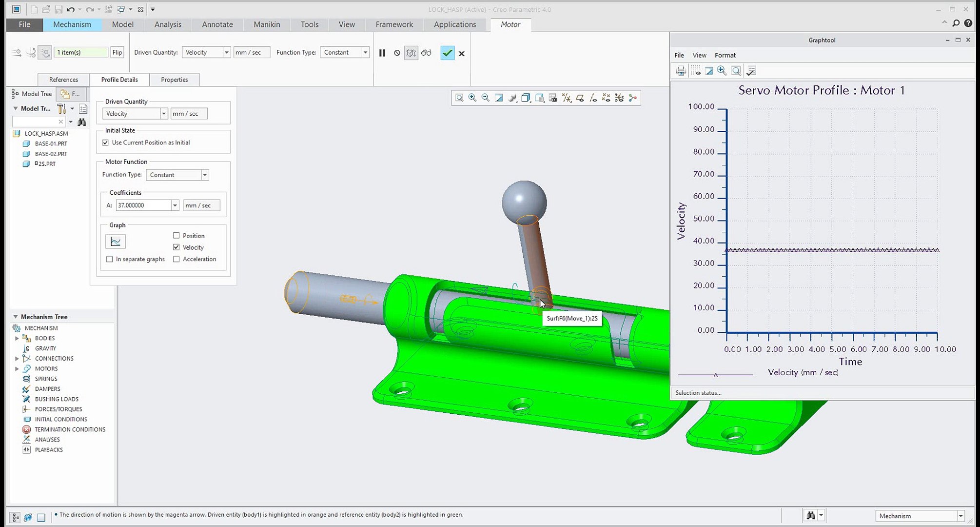Click the binoculars find icon in Model Tree
Image resolution: width=980 pixels, height=527 pixels.
point(82,122)
